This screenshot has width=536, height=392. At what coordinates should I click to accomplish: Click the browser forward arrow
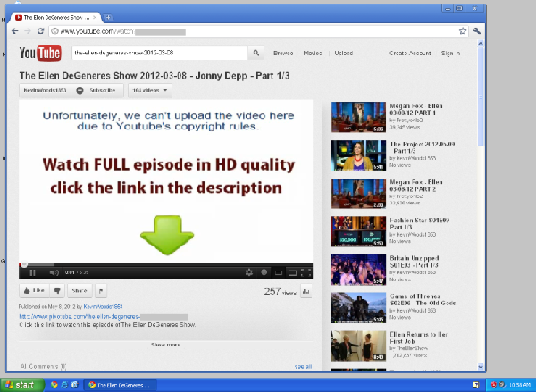28,31
